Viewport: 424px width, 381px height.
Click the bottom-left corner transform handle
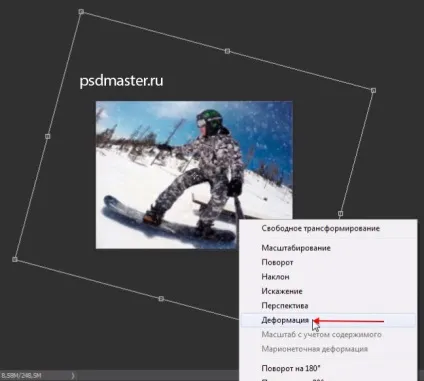tap(15, 259)
